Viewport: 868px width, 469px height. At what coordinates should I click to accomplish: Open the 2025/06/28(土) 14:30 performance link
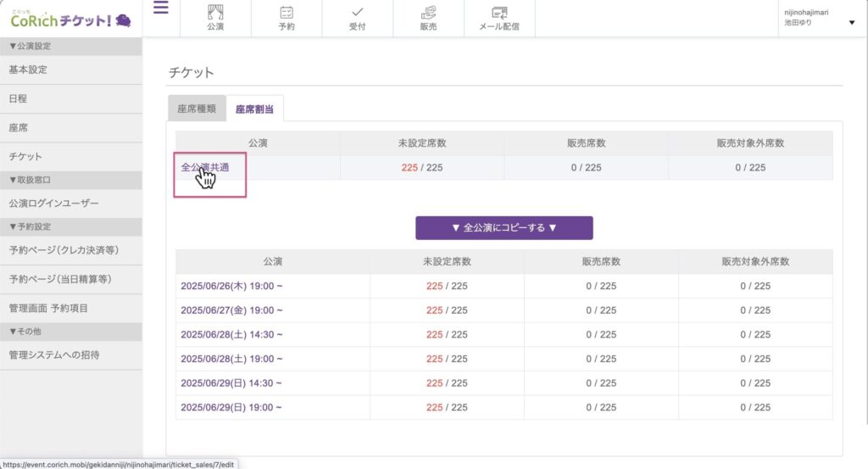tap(231, 335)
